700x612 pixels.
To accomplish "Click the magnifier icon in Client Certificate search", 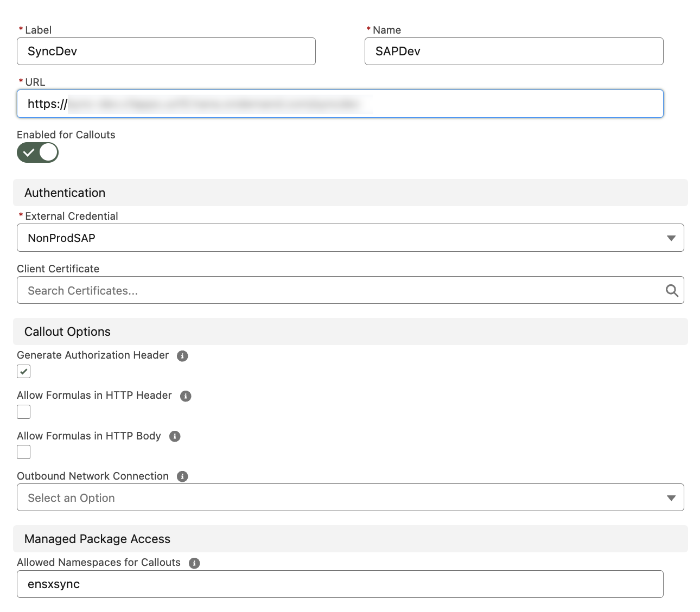I will click(x=672, y=291).
